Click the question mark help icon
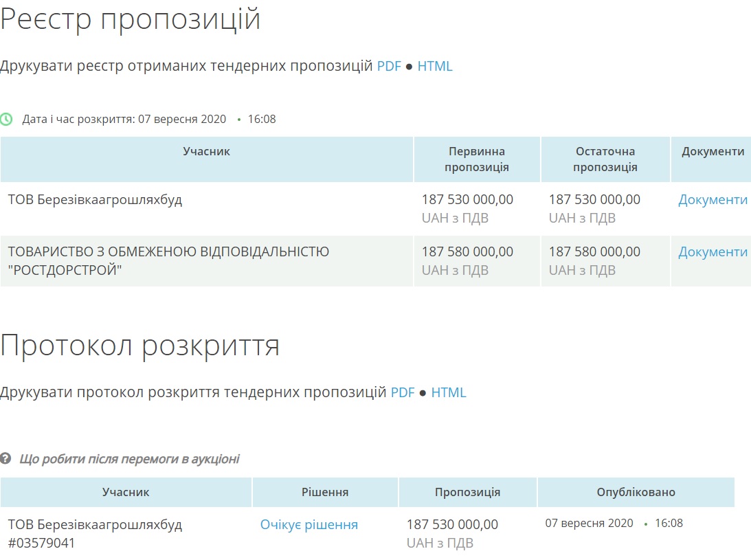The width and height of the screenshot is (751, 560). [5, 458]
